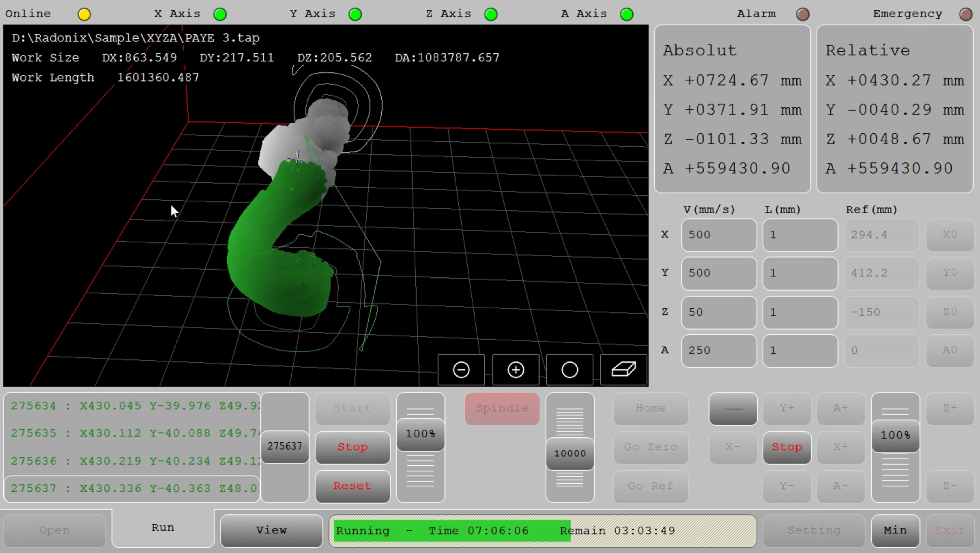Image resolution: width=980 pixels, height=553 pixels.
Task: Zoom in the 3D toolpath view
Action: pyautogui.click(x=516, y=370)
